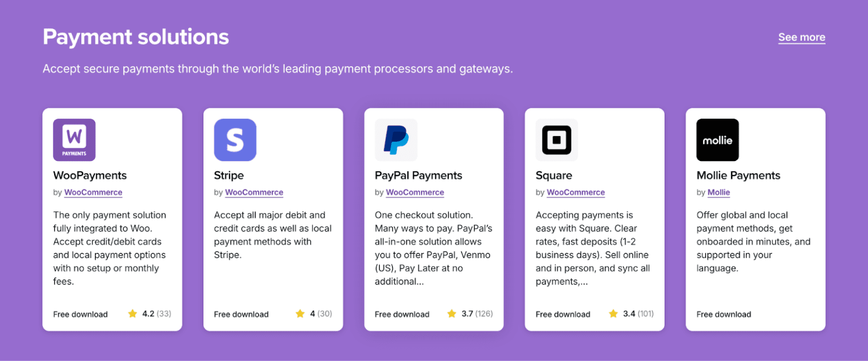Select the Mollie Payments logo icon
Screen dimensions: 868x361
coord(718,140)
